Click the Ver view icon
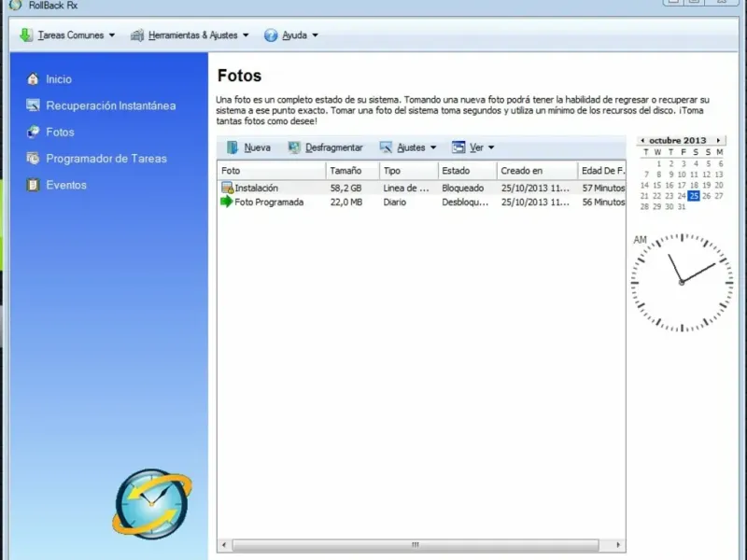This screenshot has width=747, height=560. click(x=458, y=147)
